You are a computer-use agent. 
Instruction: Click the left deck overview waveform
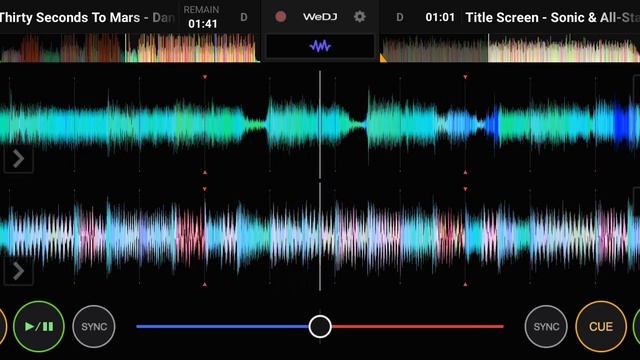(130, 48)
